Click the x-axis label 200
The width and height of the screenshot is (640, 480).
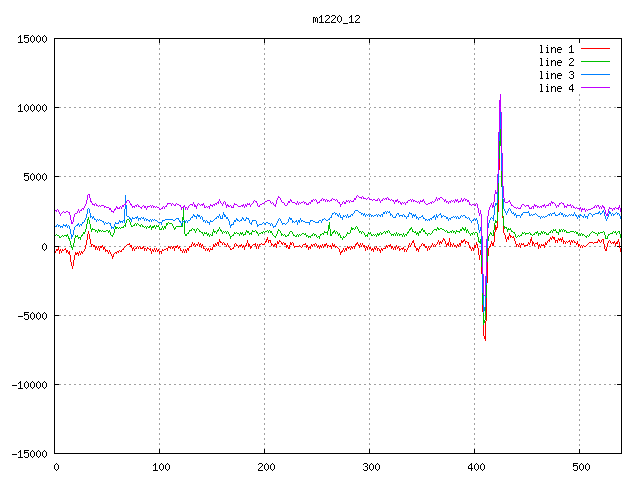tap(266, 467)
